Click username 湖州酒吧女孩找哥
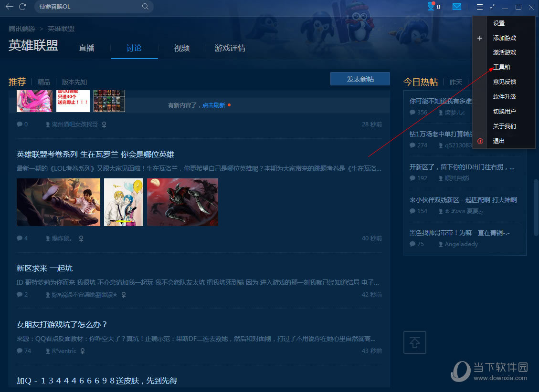 click(x=75, y=124)
